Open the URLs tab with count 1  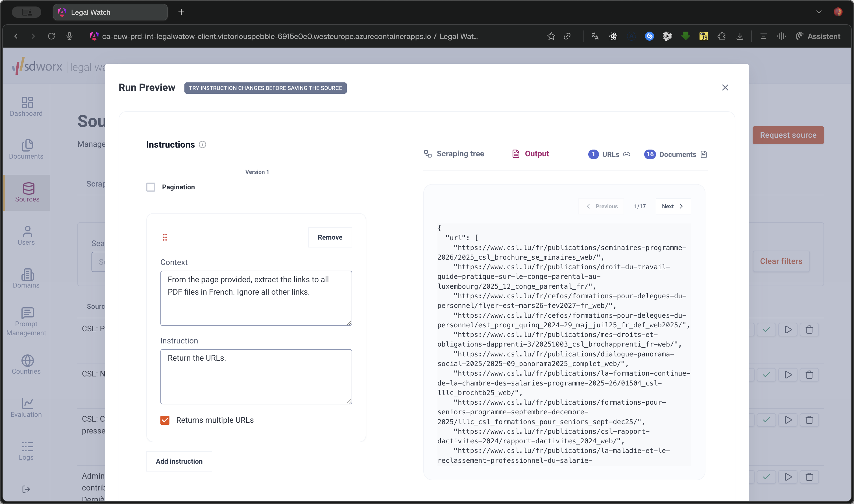[609, 155]
